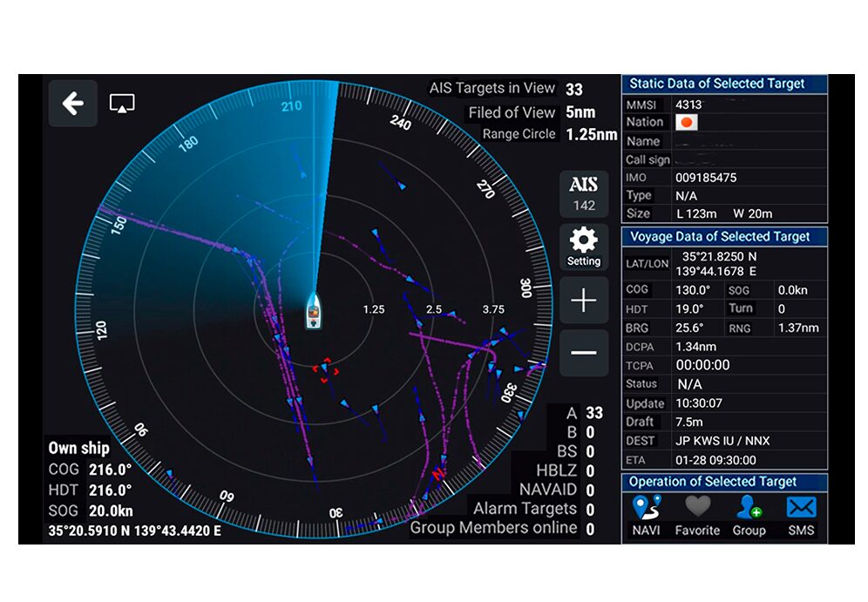Screen dimensions: 868x602
Task: Send SMS to the selected target
Action: (x=801, y=516)
